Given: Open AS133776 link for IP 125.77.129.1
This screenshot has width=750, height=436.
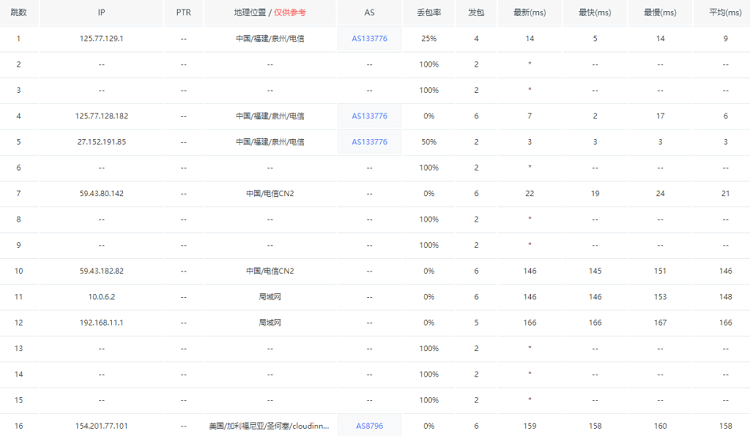Looking at the screenshot, I should click(x=369, y=39).
